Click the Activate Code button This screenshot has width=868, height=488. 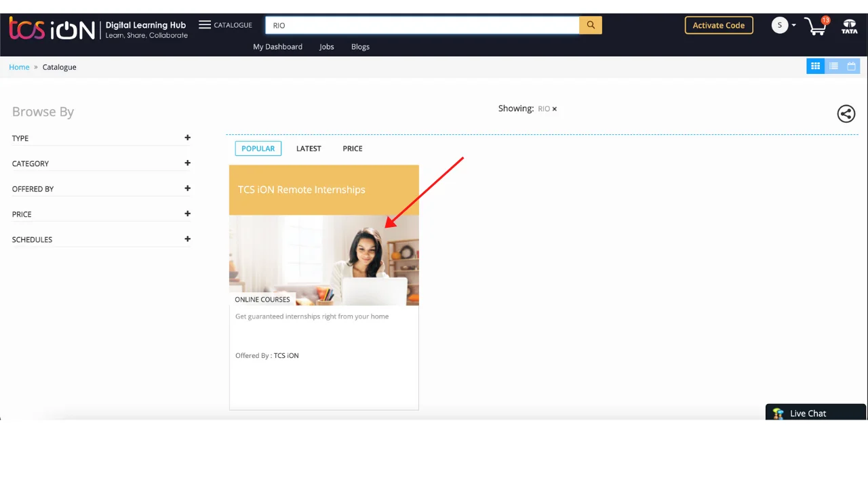718,25
